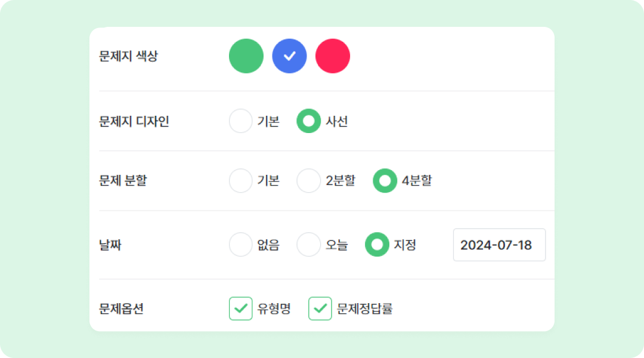Set 날짜 to 없음
This screenshot has width=644, height=358.
tap(241, 245)
